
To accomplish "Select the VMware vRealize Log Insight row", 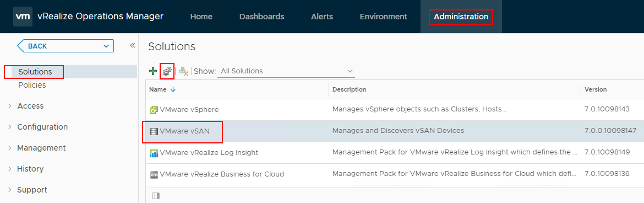I will pyautogui.click(x=395, y=153).
